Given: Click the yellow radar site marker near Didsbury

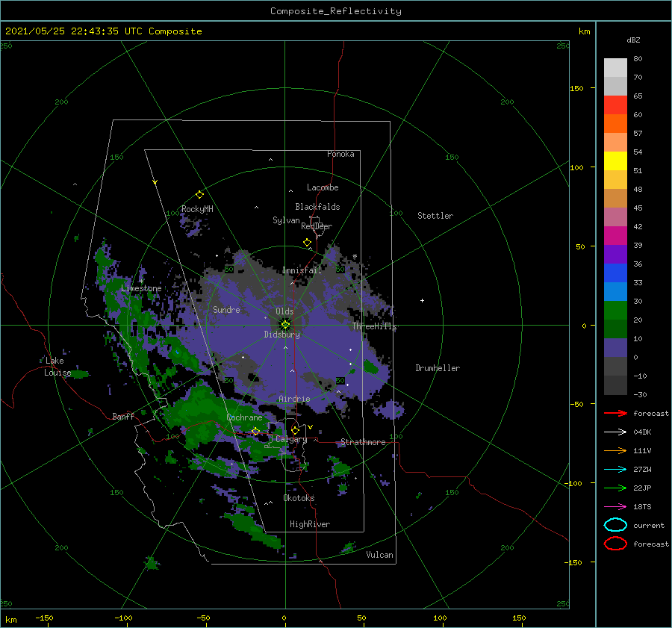Looking at the screenshot, I should (x=285, y=325).
